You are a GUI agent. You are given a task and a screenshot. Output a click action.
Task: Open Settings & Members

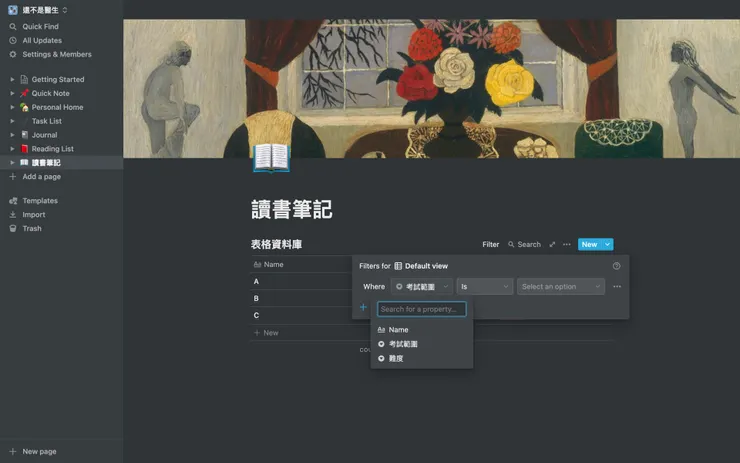tap(57, 54)
